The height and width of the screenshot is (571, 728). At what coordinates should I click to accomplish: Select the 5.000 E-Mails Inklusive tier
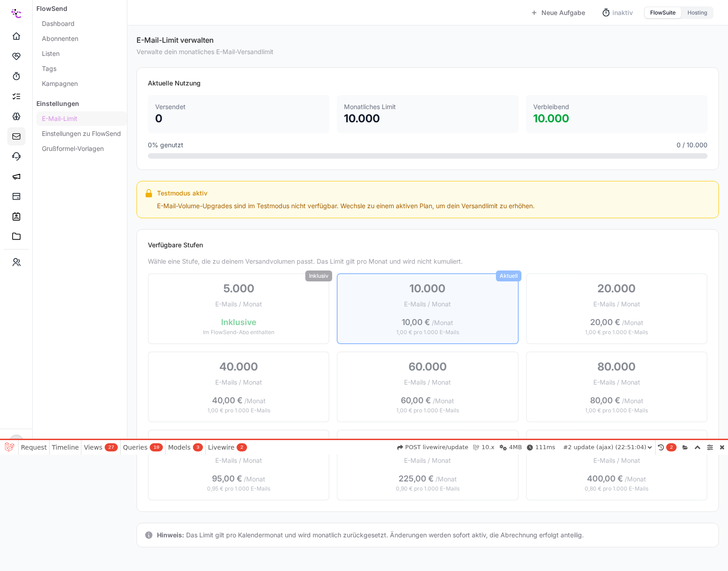pos(238,309)
